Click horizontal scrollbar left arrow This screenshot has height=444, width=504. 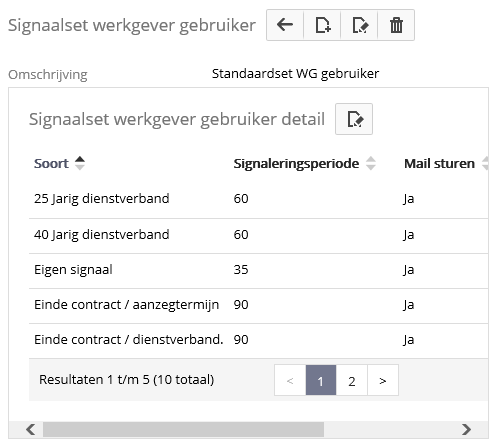[31, 429]
